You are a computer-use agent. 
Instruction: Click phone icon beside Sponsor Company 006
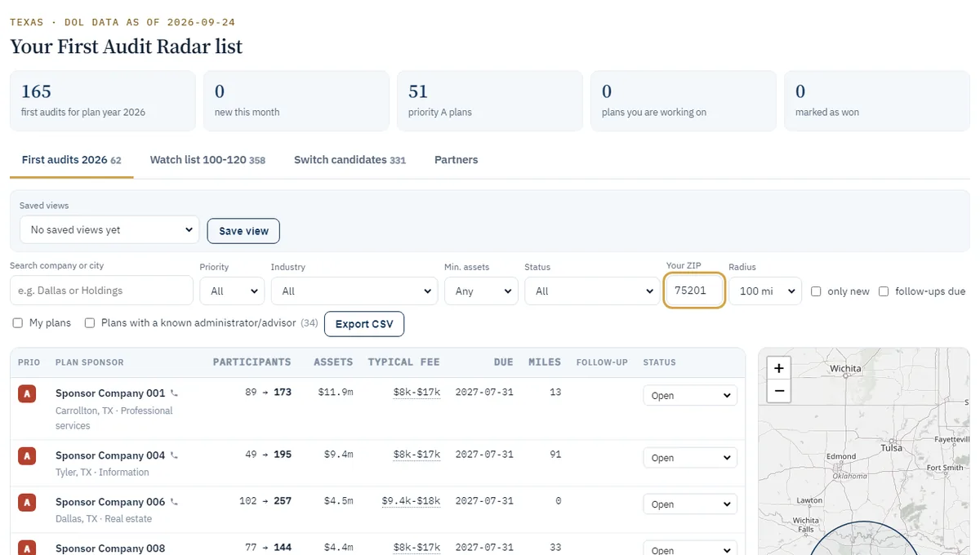click(174, 502)
